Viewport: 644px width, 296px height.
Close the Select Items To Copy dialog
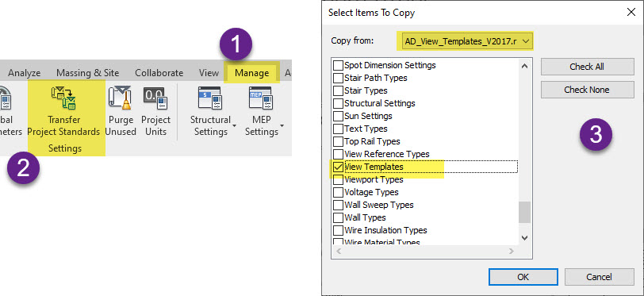(x=631, y=13)
